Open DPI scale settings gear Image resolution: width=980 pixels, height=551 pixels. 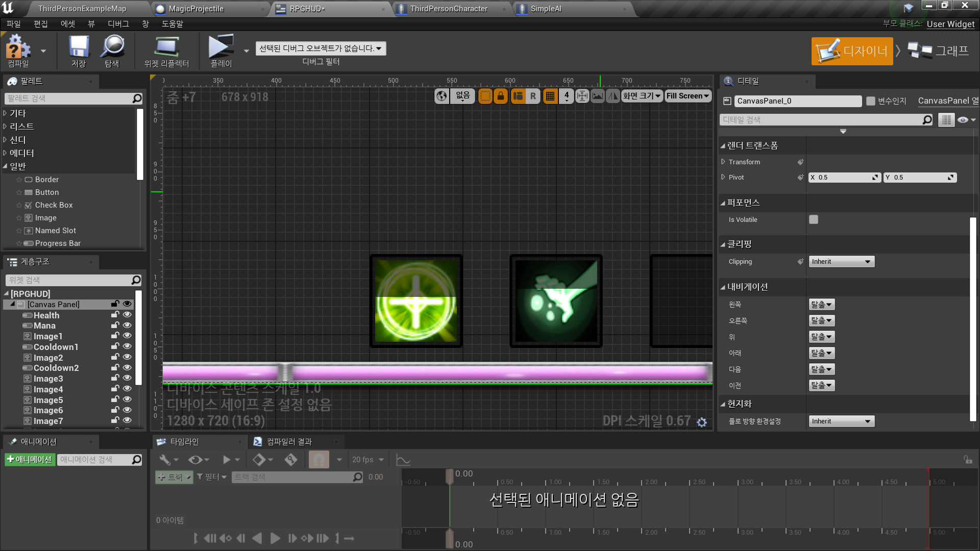tap(702, 422)
